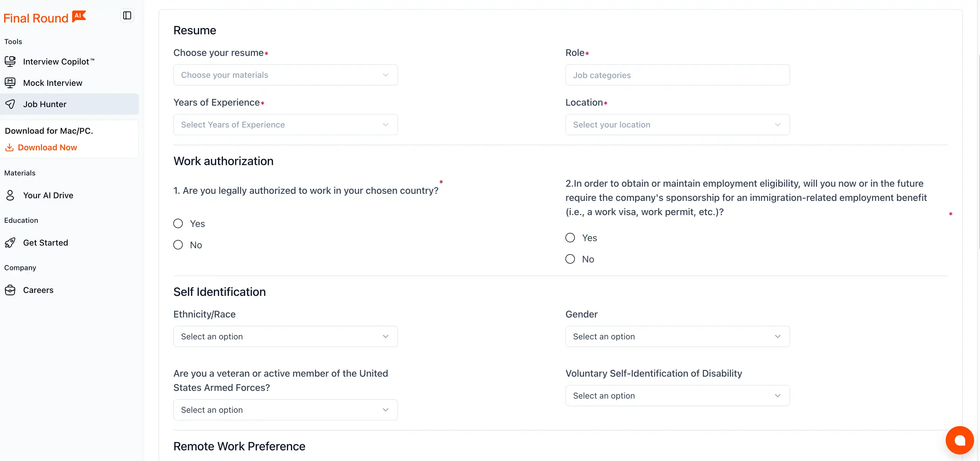Open the orange chat support bubble

click(960, 440)
